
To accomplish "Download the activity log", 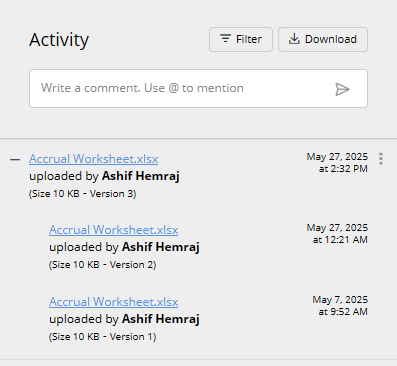I will point(323,39).
